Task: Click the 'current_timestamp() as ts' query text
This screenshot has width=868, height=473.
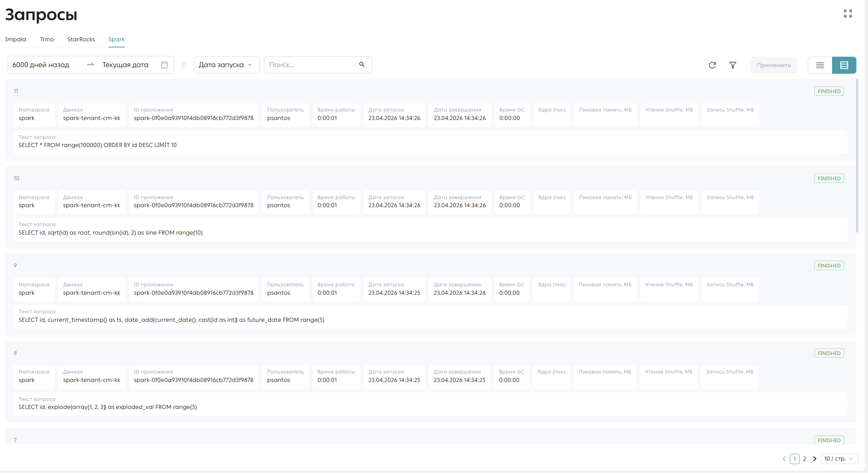Action: pyautogui.click(x=85, y=320)
